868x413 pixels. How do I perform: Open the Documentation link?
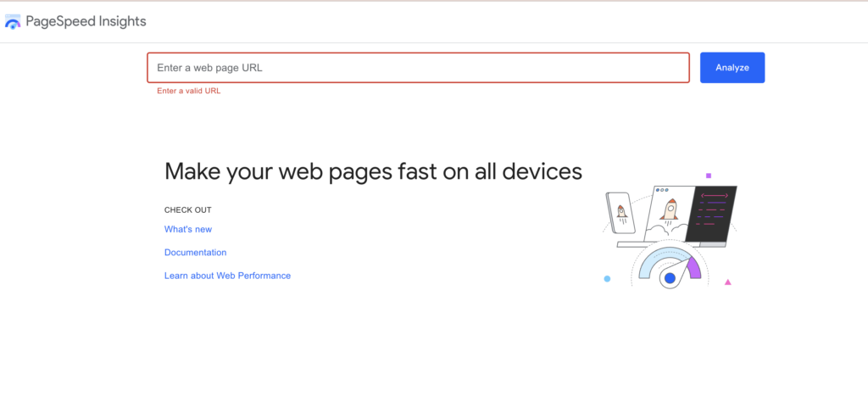[x=196, y=253]
